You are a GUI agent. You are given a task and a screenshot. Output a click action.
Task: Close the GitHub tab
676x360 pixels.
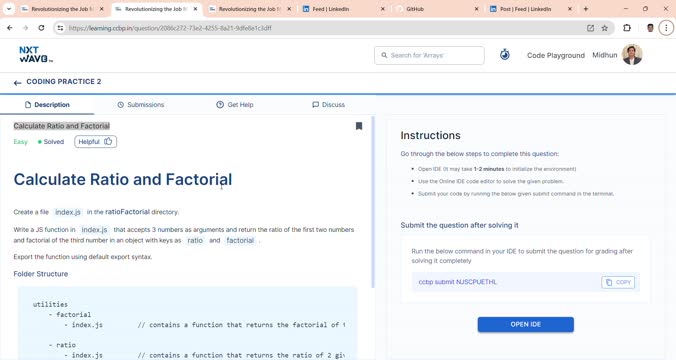click(x=476, y=9)
